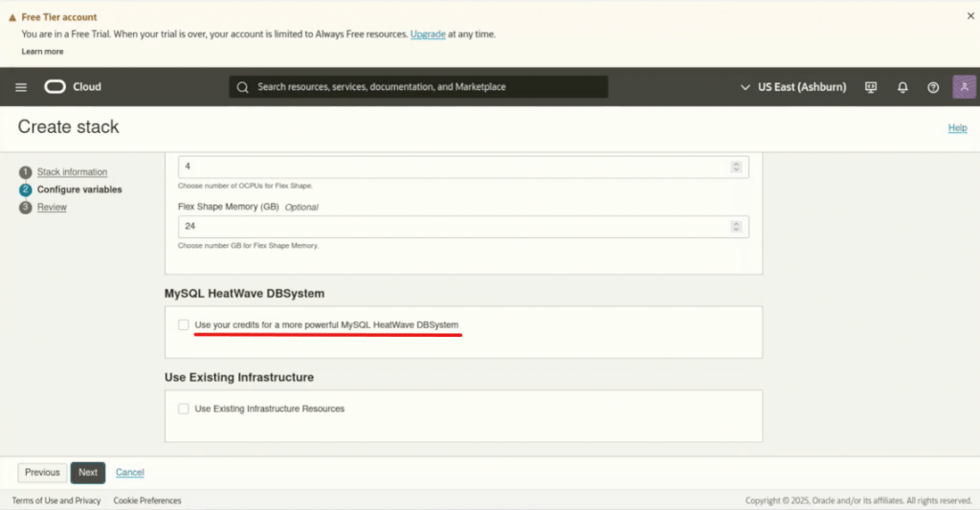Expand the US East (Ashburn) region dropdown
The width and height of the screenshot is (980, 510).
click(x=793, y=87)
